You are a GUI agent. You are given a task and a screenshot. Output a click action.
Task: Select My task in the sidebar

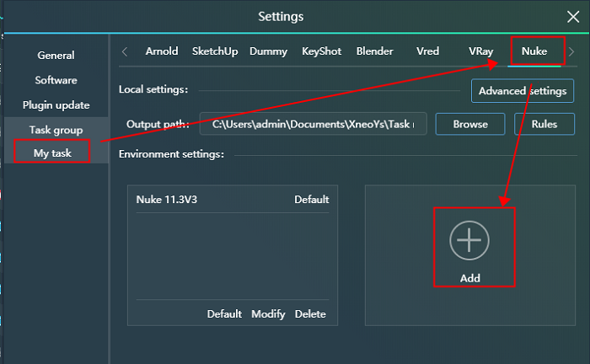coord(52,153)
